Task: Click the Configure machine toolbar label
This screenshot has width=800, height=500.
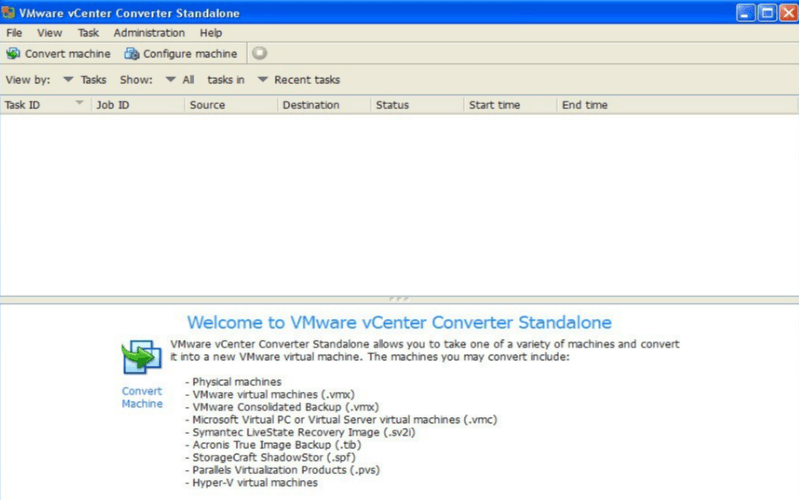Action: [x=190, y=54]
